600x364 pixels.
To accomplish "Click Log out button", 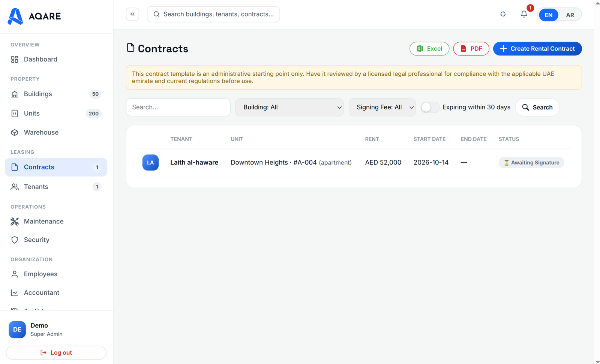I will click(56, 353).
